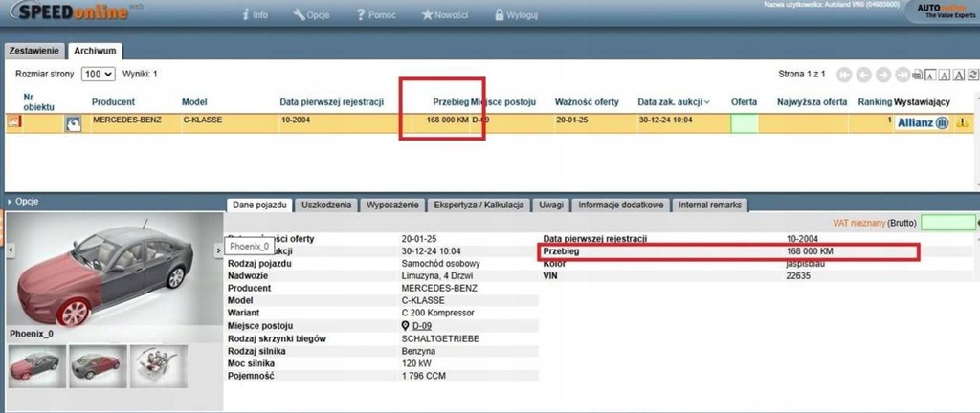
Task: Click the question mark help icon
Action: click(361, 14)
